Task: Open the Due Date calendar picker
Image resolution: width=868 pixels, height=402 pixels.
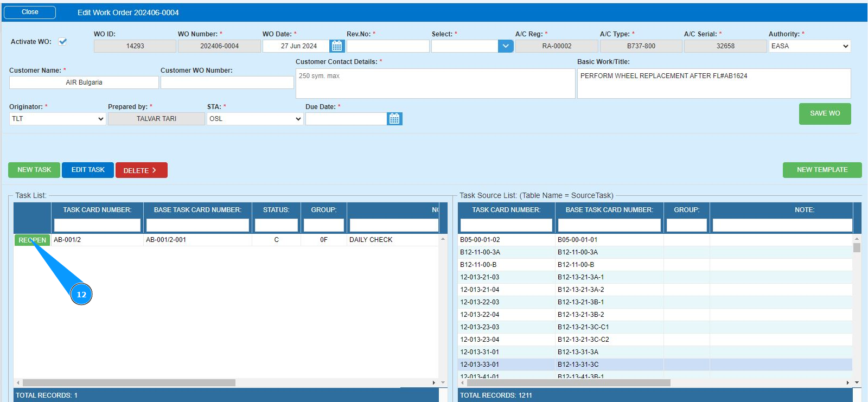Action: pos(394,119)
